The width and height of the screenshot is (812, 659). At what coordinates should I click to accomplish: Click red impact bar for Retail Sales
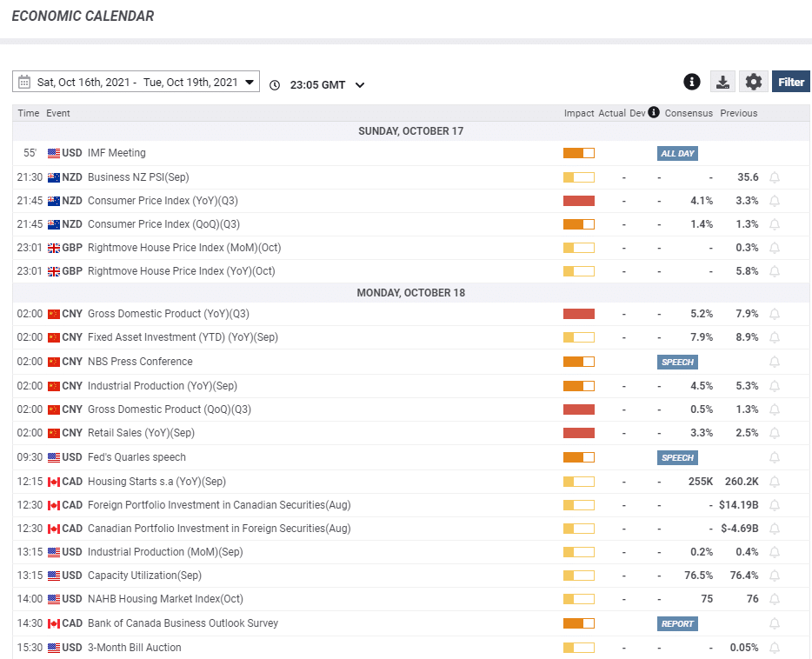pyautogui.click(x=578, y=433)
